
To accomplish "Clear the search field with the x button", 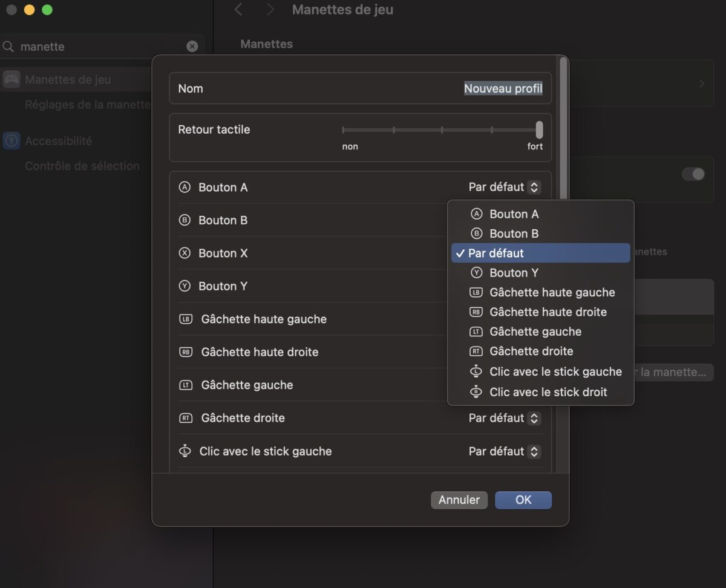I will click(192, 47).
